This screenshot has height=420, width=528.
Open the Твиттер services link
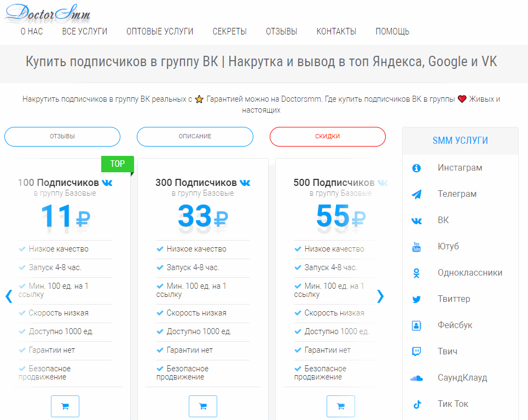pyautogui.click(x=454, y=299)
